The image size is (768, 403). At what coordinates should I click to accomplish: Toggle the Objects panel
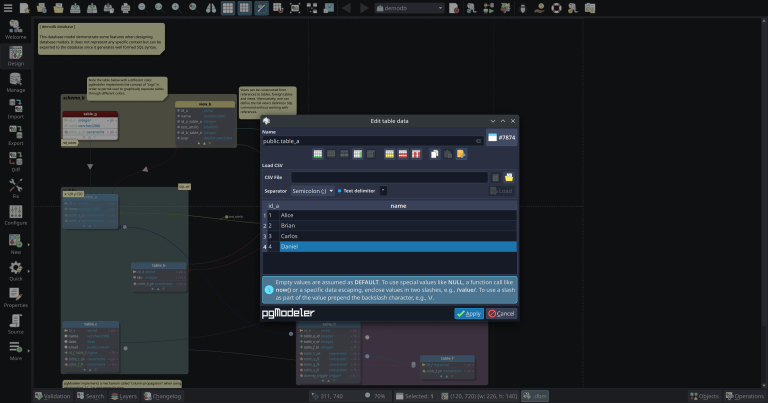pyautogui.click(x=705, y=396)
